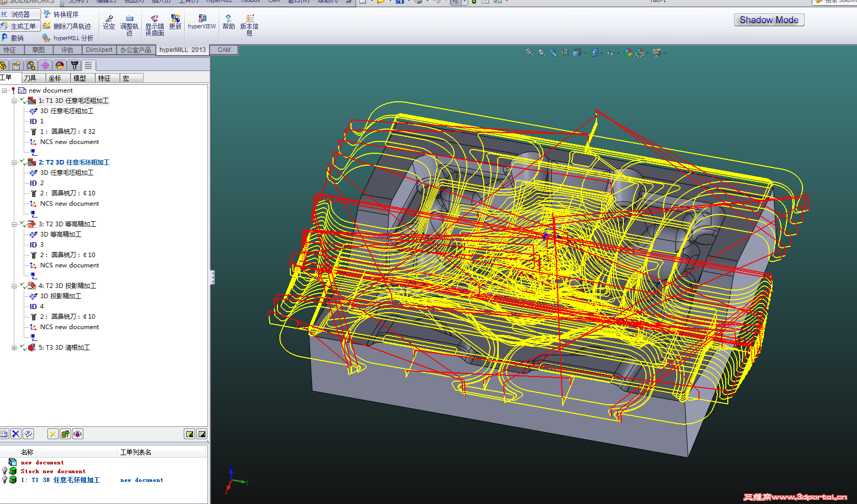The height and width of the screenshot is (504, 857).
Task: Click the Shadow Mode button
Action: pyautogui.click(x=768, y=20)
